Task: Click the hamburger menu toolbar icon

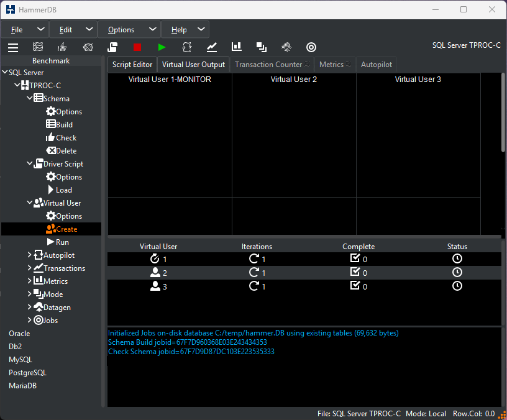Action: tap(13, 47)
